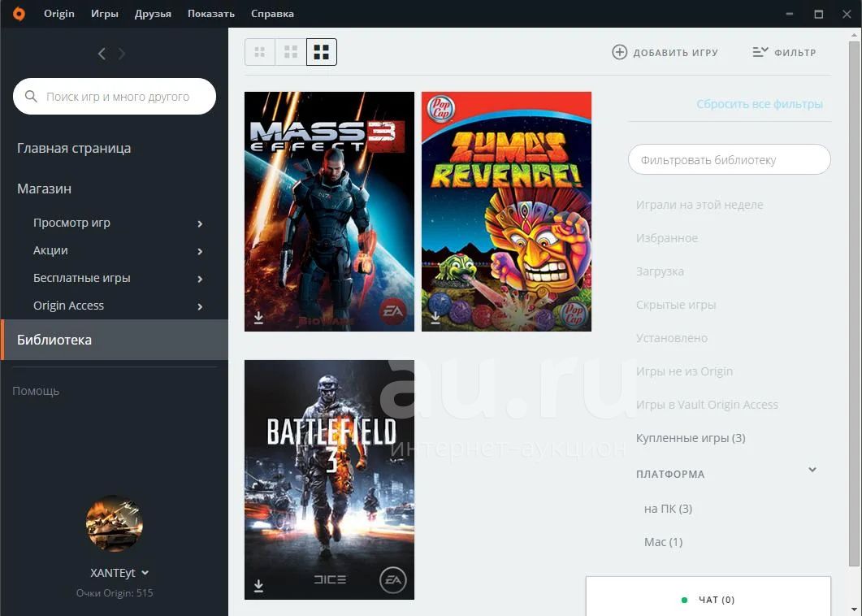862x616 pixels.
Task: Filter by Игры в Vault Origin Access
Action: pos(707,404)
